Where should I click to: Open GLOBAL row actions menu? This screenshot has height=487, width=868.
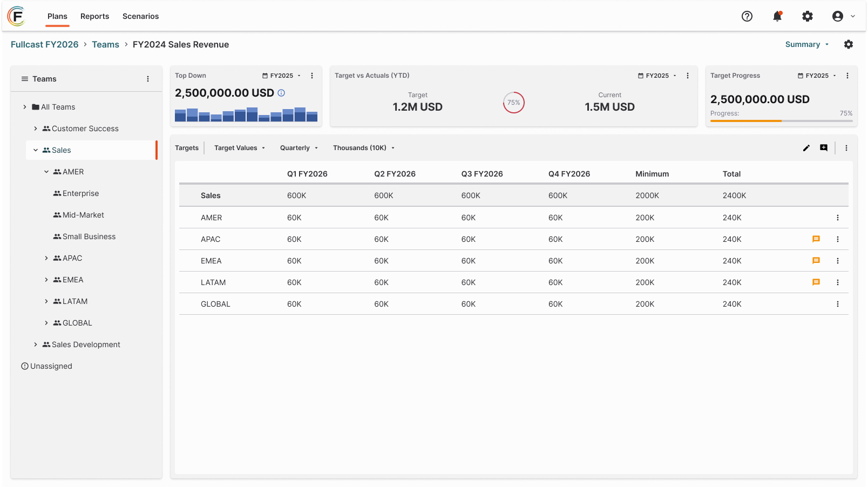click(838, 304)
